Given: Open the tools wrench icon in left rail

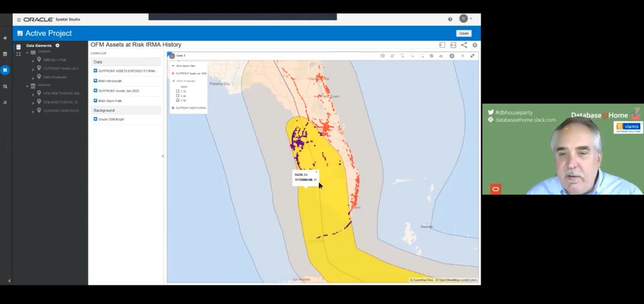Looking at the screenshot, I should point(5,102).
